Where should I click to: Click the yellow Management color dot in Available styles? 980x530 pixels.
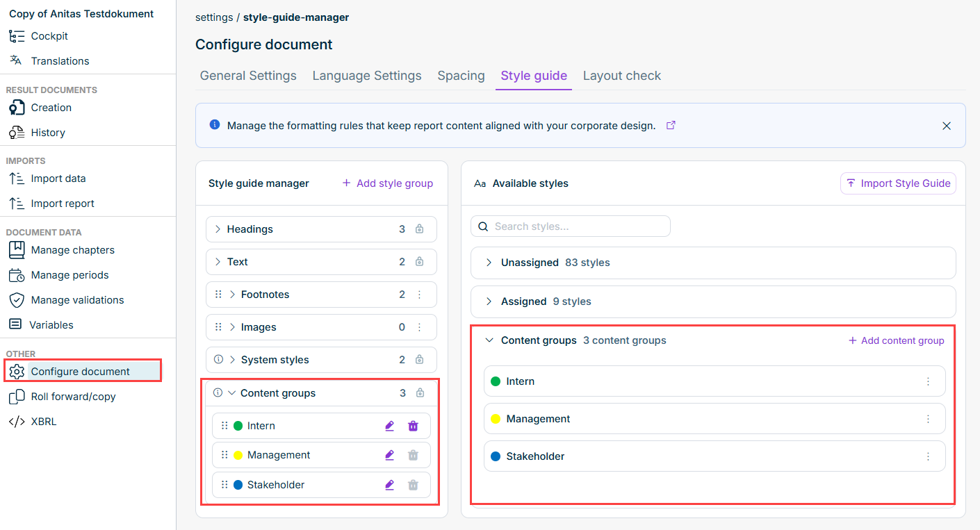[x=496, y=419]
